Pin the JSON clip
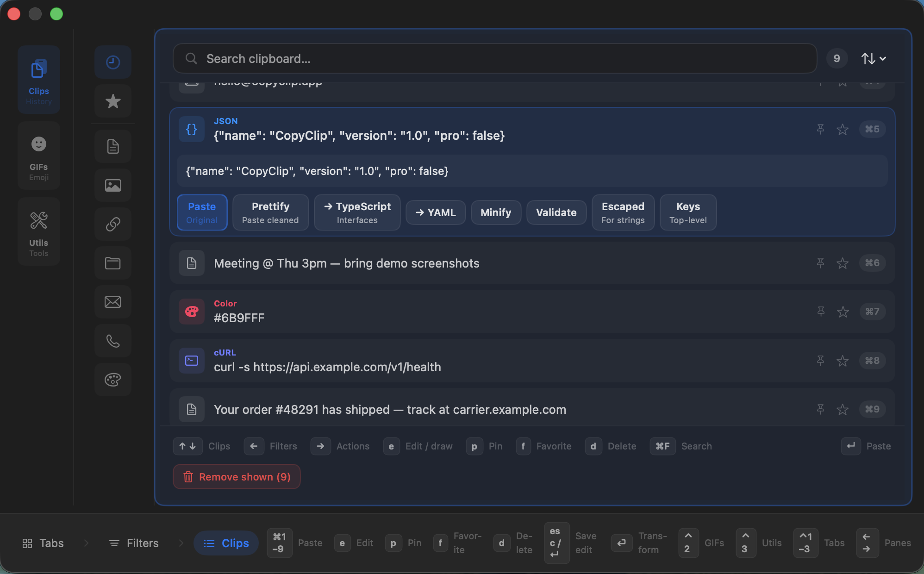Screen dimensions: 924x574 [820, 129]
